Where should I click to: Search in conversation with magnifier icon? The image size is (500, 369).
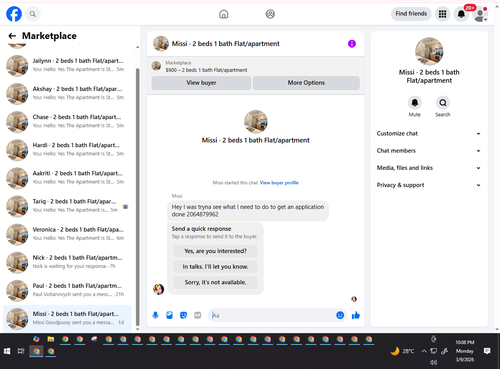[x=443, y=103]
